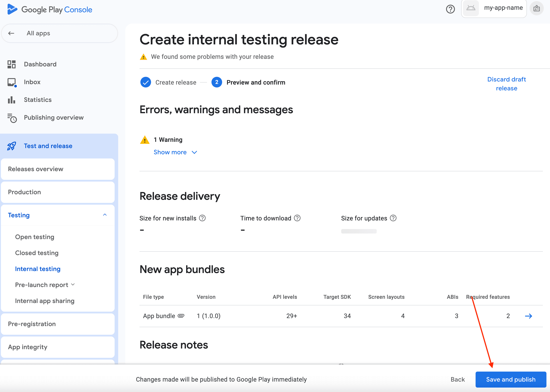The height and width of the screenshot is (392, 550).
Task: Open Closed testing track
Action: tap(37, 253)
